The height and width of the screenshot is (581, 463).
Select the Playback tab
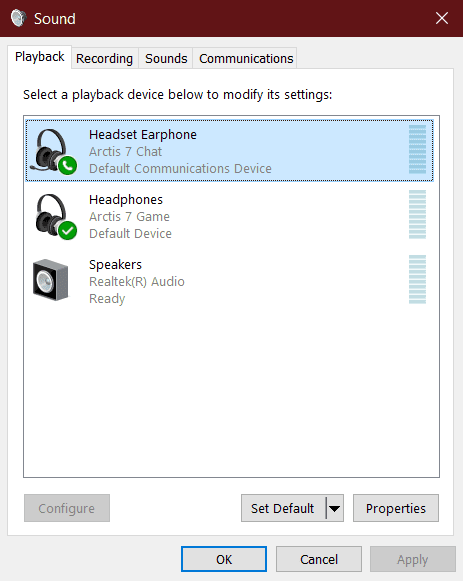point(40,57)
